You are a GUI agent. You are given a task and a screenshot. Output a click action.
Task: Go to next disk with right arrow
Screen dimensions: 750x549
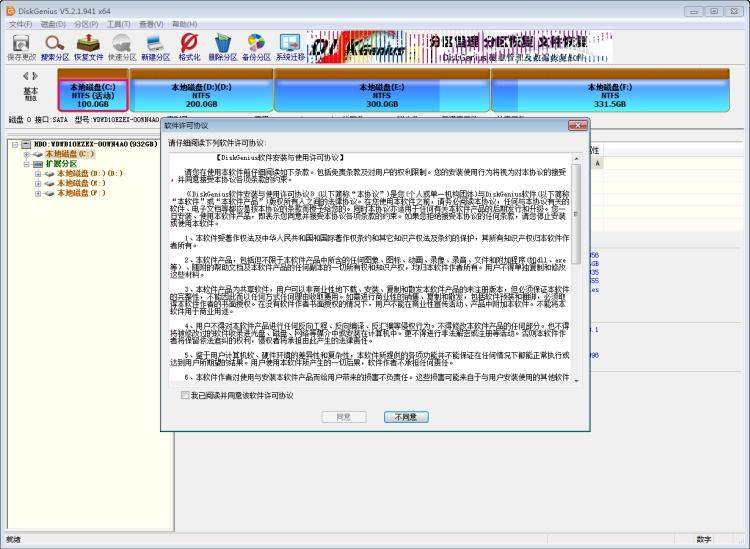tap(35, 76)
